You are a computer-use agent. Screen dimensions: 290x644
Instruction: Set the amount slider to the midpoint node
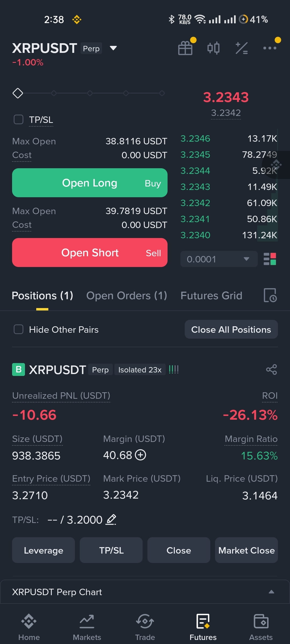[90, 93]
